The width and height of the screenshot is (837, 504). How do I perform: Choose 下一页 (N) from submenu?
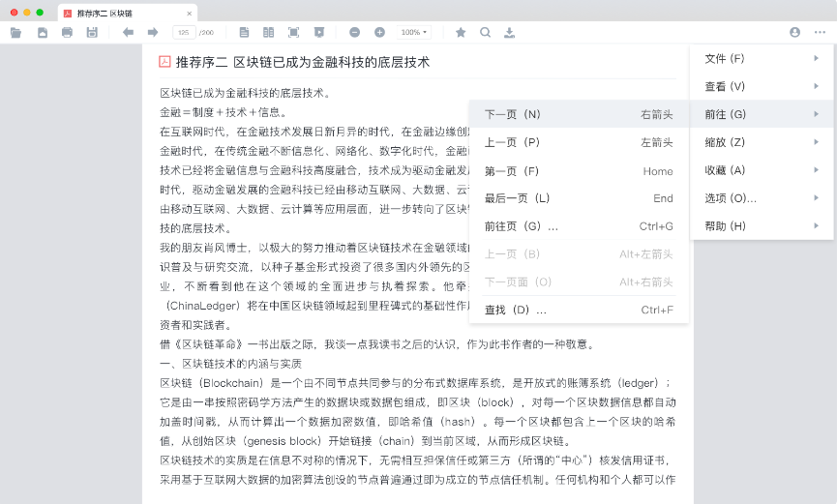[x=579, y=114]
